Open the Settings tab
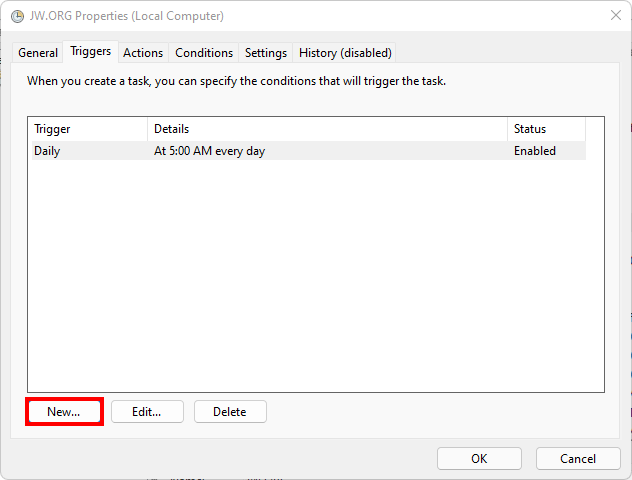The height and width of the screenshot is (480, 632). tap(266, 53)
